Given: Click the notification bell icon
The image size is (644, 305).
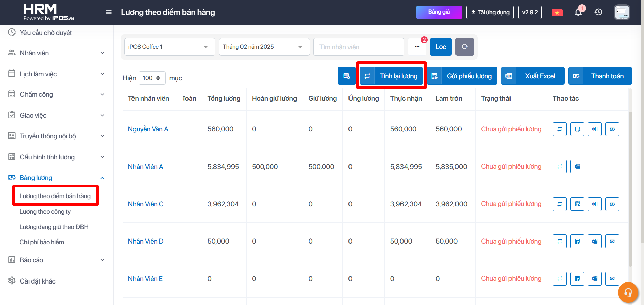Looking at the screenshot, I should click(x=578, y=13).
